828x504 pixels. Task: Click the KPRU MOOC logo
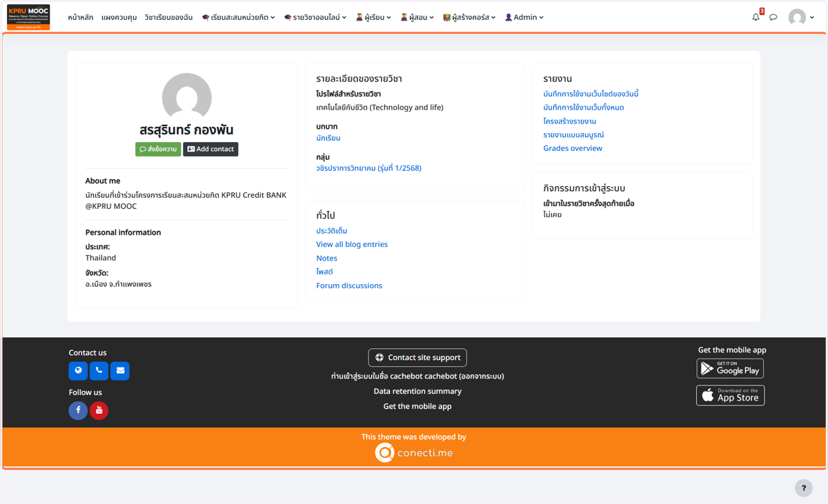point(28,17)
